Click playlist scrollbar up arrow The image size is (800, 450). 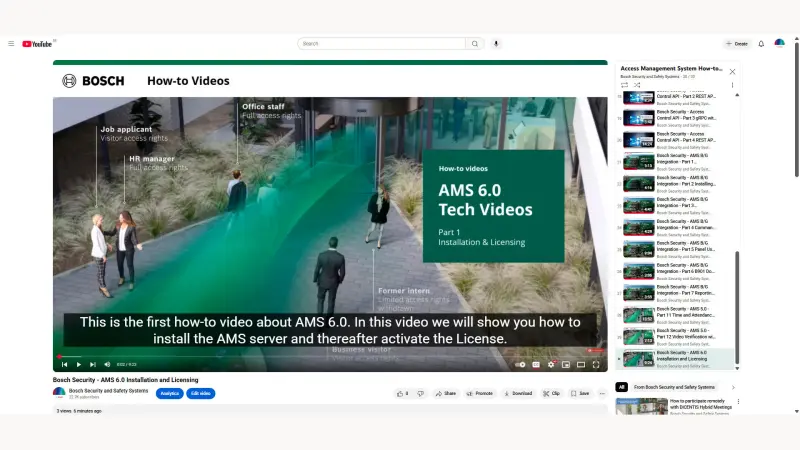tap(737, 95)
